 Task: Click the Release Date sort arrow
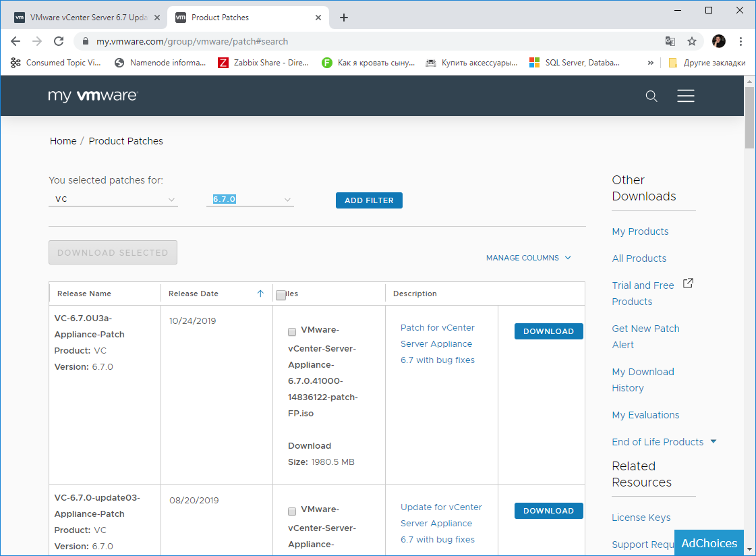[260, 294]
